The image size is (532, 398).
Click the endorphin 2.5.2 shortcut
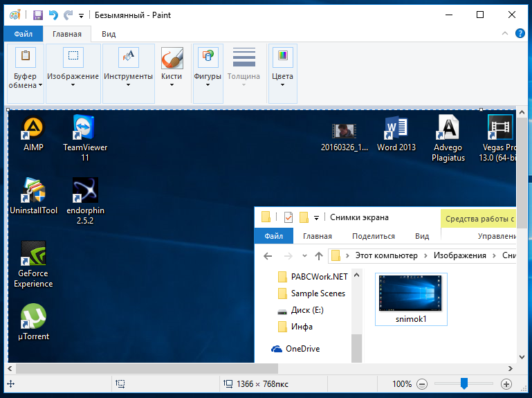click(x=85, y=201)
